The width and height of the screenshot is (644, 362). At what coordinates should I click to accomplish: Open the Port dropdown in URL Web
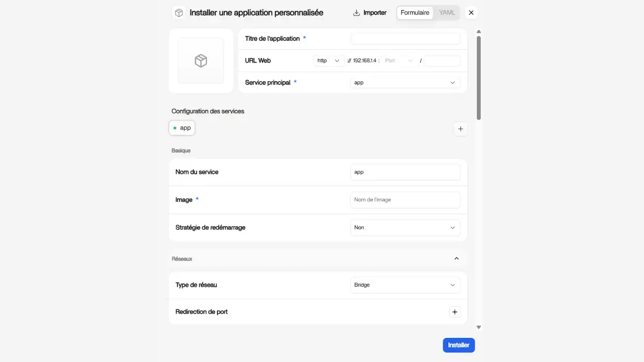(399, 60)
